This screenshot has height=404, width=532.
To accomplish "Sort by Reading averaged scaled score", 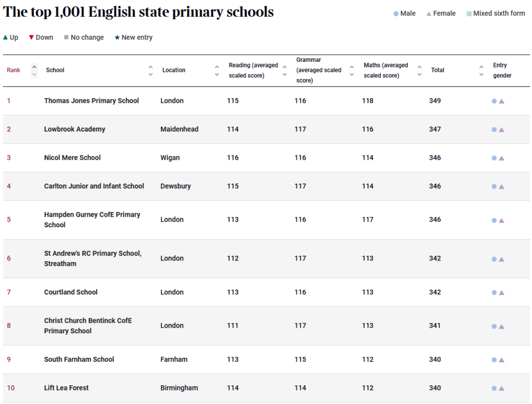I will [285, 71].
